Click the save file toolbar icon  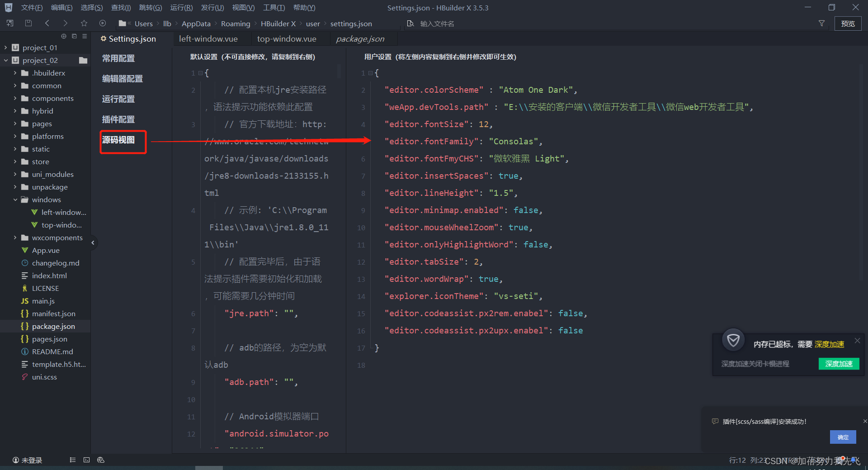tap(28, 23)
